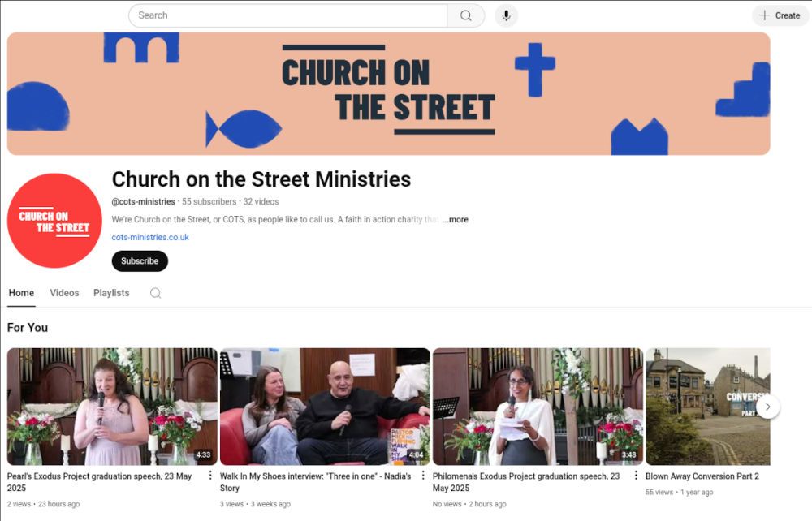Open options menu for Walk In My Shoes video
Image resolution: width=812 pixels, height=521 pixels.
(x=423, y=475)
